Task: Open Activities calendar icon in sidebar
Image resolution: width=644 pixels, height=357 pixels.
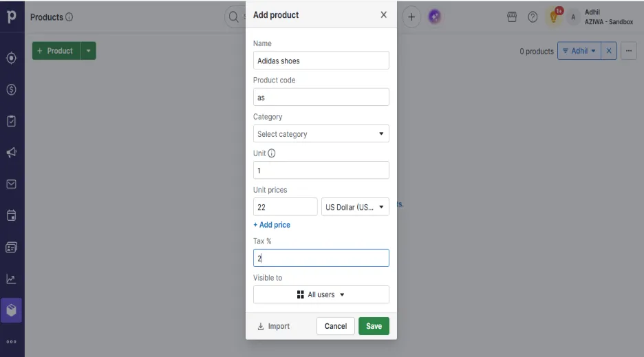Action: point(12,216)
